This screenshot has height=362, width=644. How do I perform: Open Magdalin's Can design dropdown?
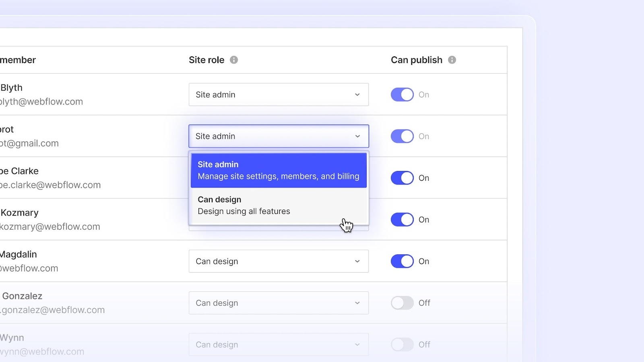(279, 261)
